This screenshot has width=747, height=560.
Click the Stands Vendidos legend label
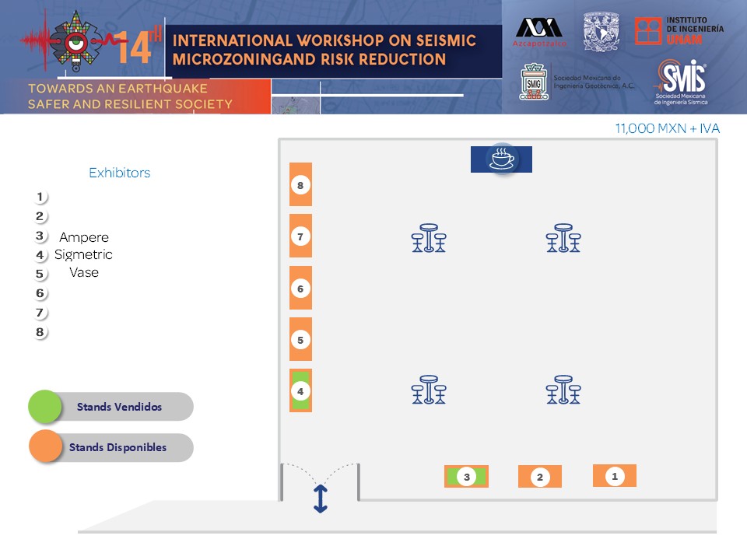(x=119, y=407)
